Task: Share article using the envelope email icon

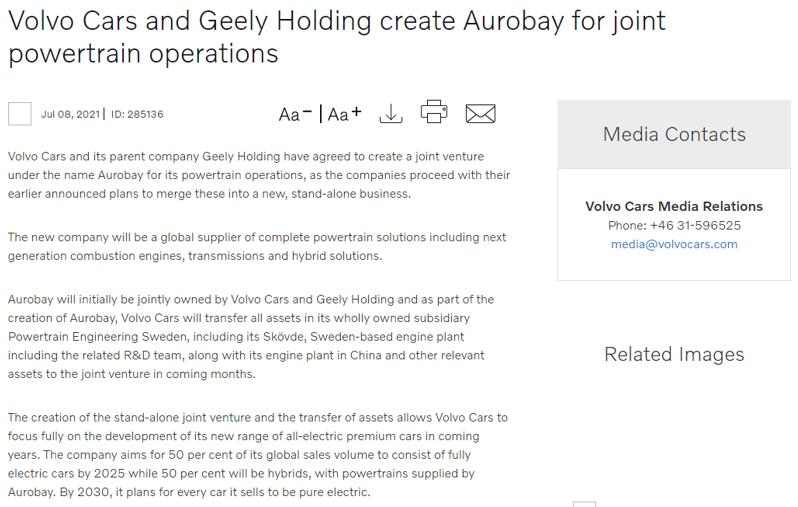Action: pos(480,114)
